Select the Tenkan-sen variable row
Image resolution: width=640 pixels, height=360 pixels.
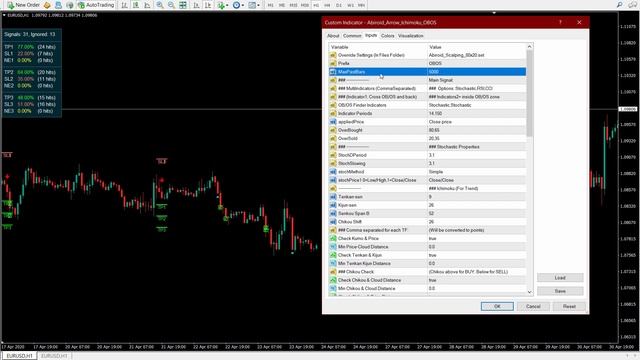tap(427, 197)
